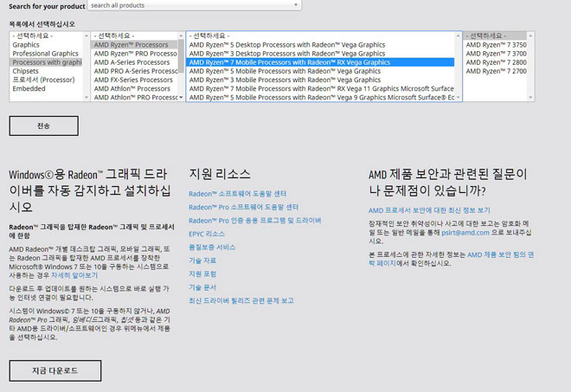Screen dimensions: 571x392
Task: Select Chipsets in the first list
Action: pyautogui.click(x=25, y=71)
